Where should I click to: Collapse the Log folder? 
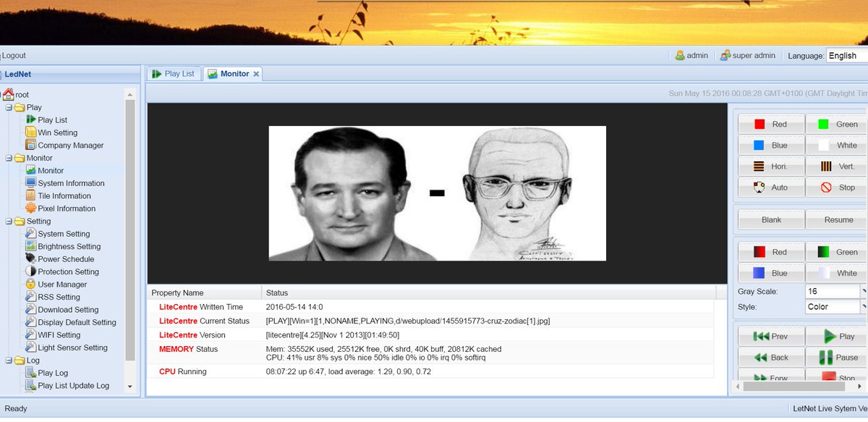pos(8,360)
